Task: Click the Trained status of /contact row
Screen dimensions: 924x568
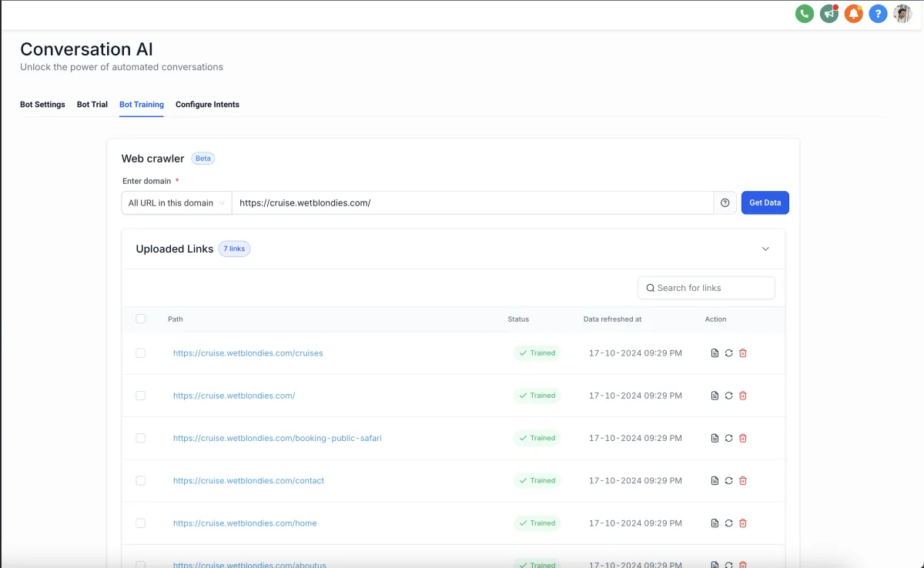Action: tap(537, 480)
